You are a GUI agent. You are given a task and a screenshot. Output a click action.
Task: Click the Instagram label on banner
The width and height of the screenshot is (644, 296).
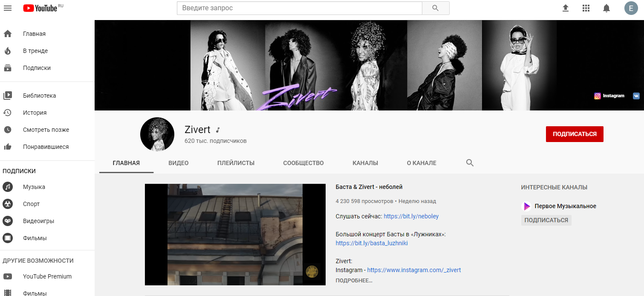613,96
